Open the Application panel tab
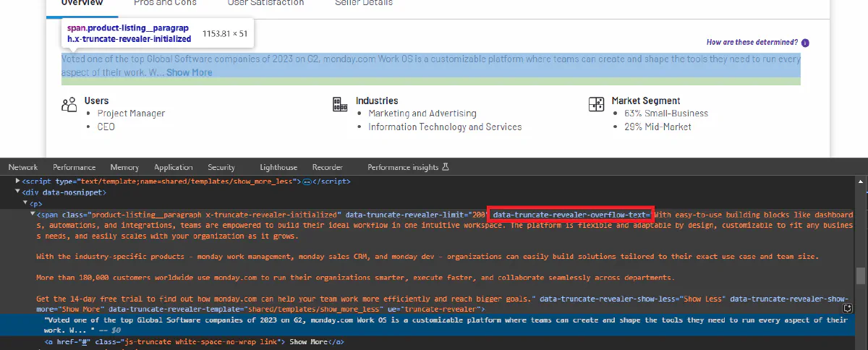 click(x=174, y=167)
